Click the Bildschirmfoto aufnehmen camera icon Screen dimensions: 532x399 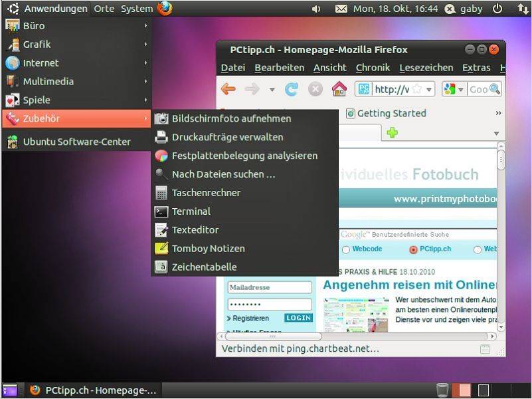[161, 118]
